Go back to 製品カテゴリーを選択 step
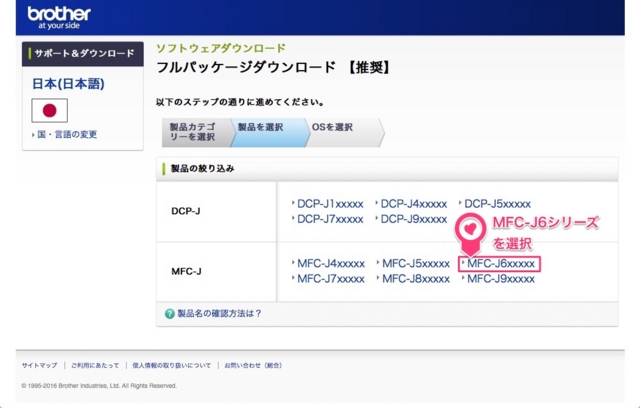The height and width of the screenshot is (408, 640). point(196,132)
